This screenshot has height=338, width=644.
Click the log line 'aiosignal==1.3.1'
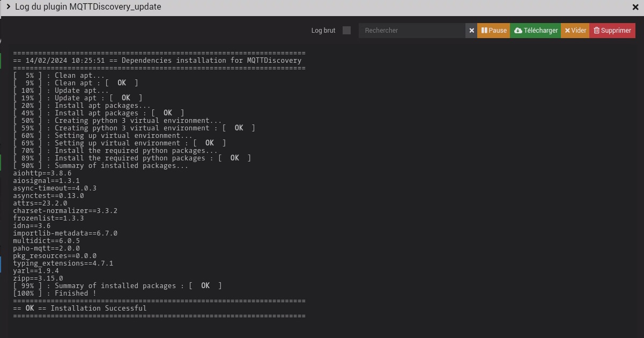point(47,181)
